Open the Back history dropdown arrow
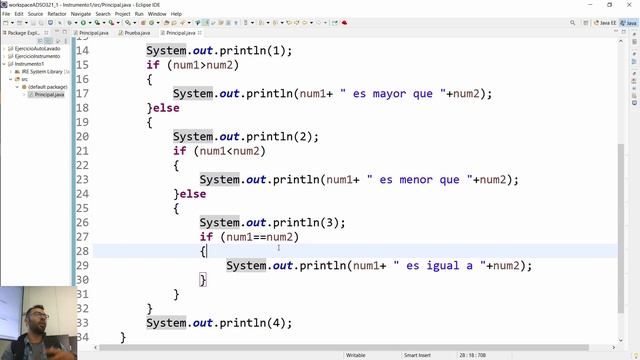 click(x=311, y=23)
